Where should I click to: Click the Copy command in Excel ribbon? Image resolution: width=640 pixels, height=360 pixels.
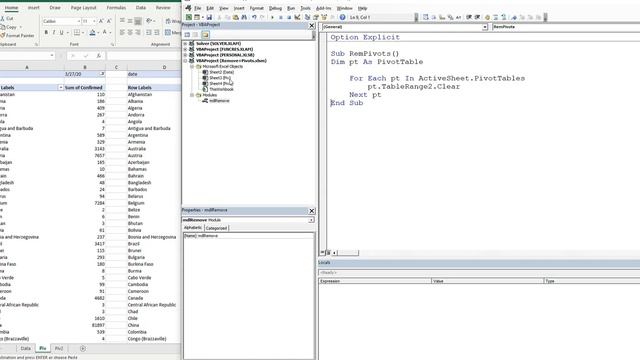(9, 27)
